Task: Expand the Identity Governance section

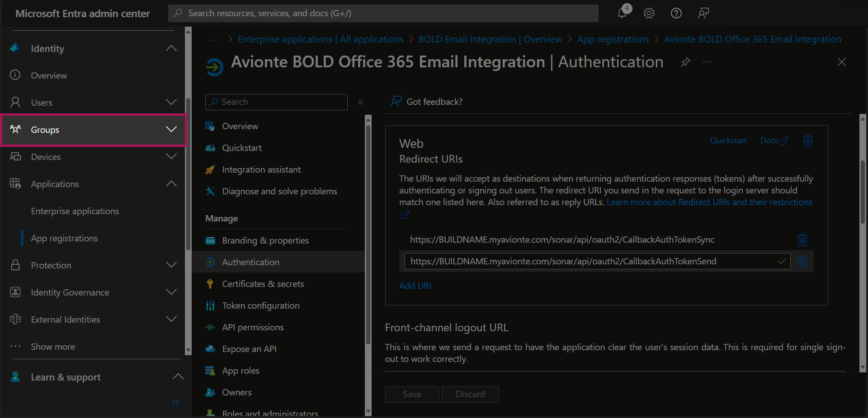Action: [171, 292]
